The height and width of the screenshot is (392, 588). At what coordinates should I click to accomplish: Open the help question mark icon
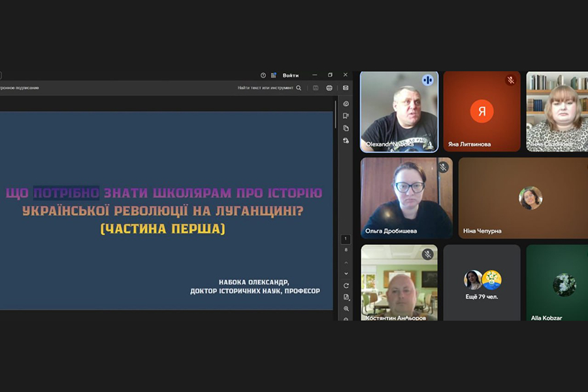click(x=263, y=75)
